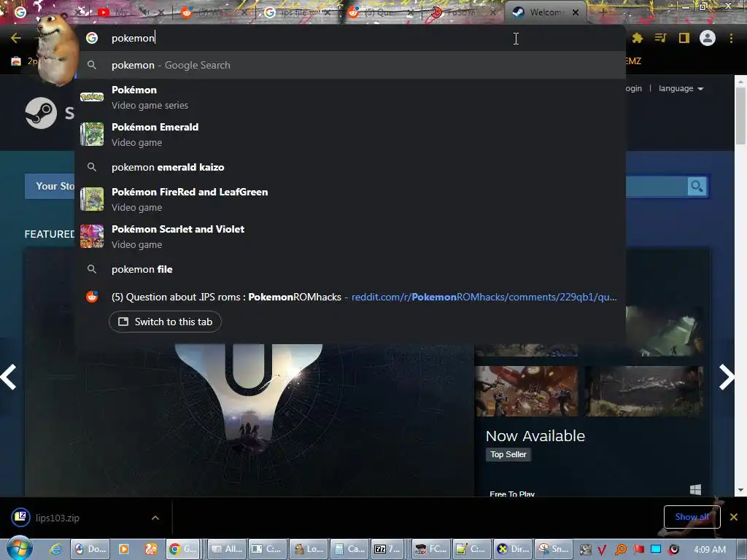Launch Internet Explorer from the taskbar
This screenshot has width=747, height=560.
[55, 549]
